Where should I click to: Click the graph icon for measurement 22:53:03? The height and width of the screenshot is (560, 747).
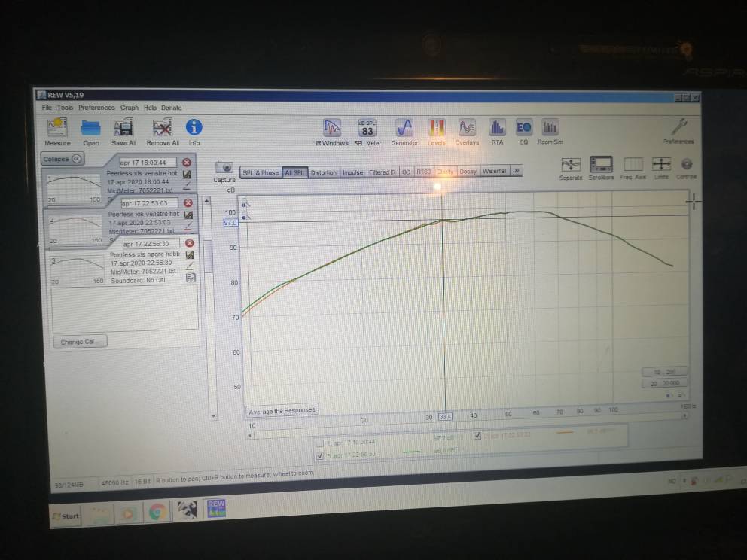point(189,215)
